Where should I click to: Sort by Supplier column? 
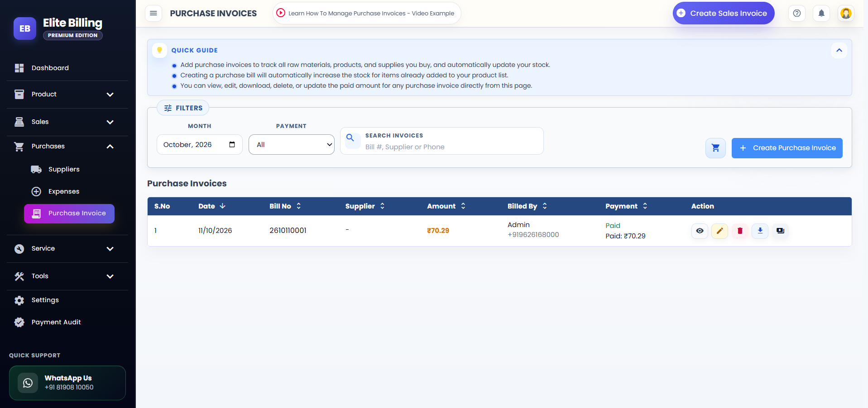pos(365,206)
